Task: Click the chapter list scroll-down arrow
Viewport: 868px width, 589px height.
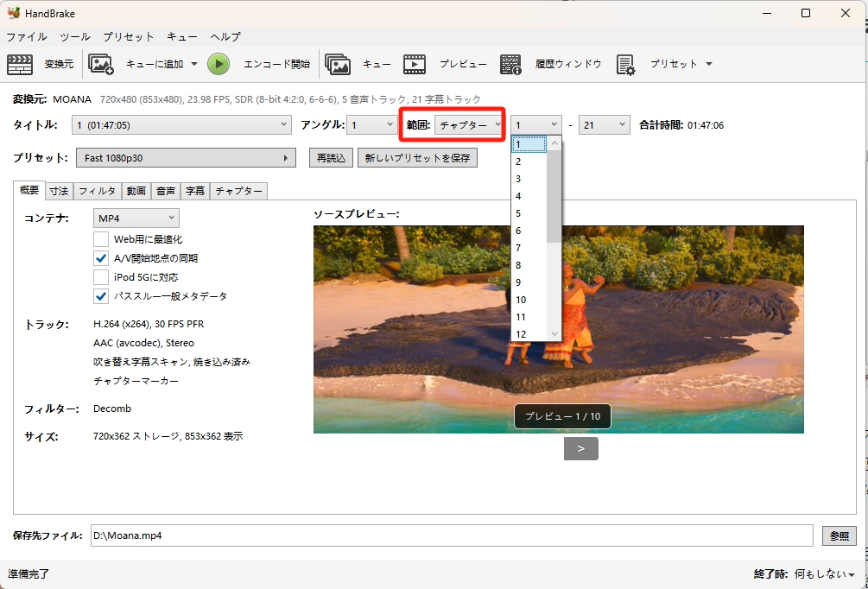Action: coord(554,334)
